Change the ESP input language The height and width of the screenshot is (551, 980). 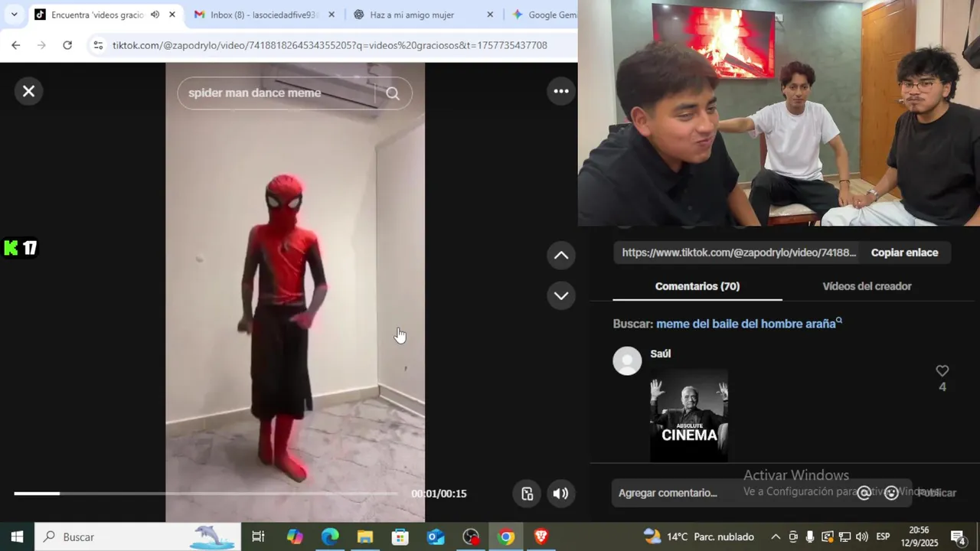click(883, 536)
